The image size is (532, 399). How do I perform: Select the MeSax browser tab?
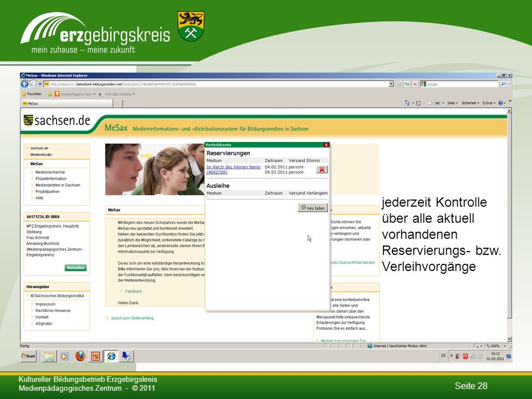(67, 104)
